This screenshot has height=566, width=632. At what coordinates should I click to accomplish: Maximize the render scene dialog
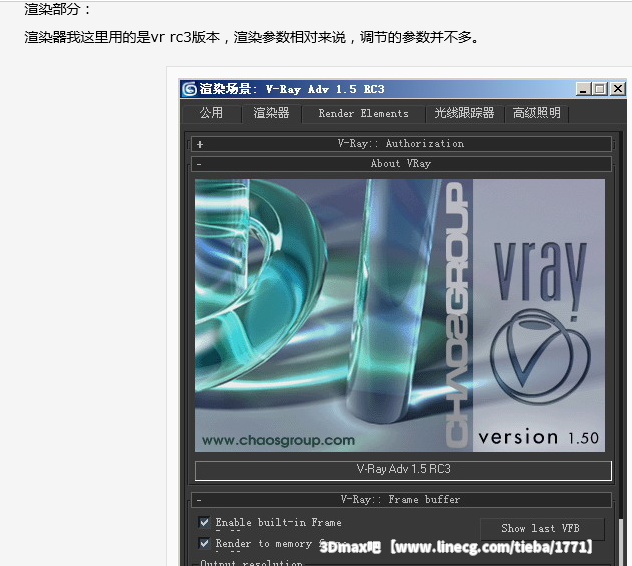point(599,89)
